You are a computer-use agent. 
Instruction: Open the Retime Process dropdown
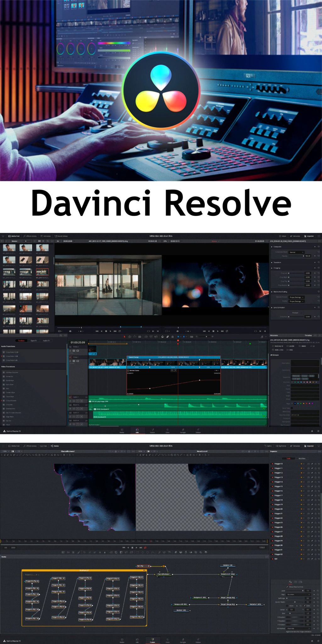pos(297,297)
